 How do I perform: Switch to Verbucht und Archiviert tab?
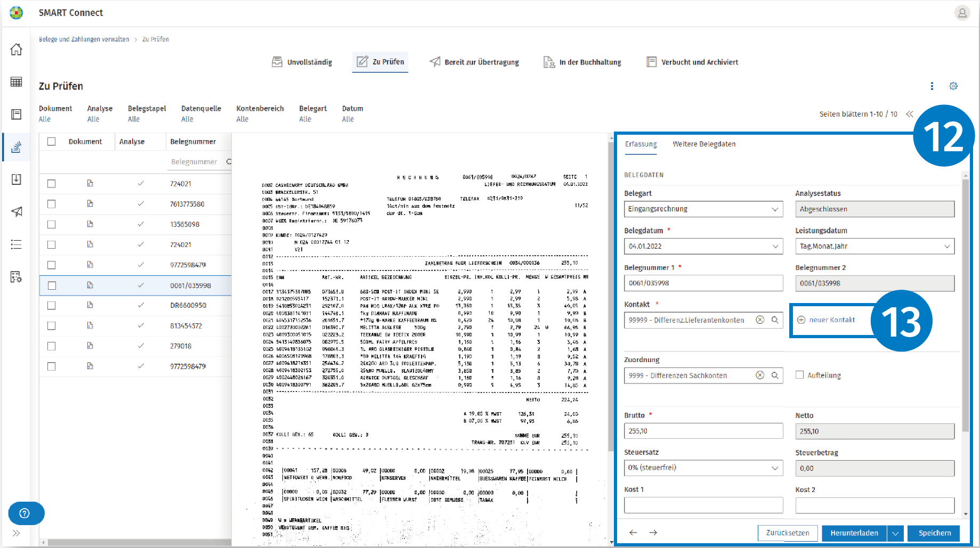[692, 62]
